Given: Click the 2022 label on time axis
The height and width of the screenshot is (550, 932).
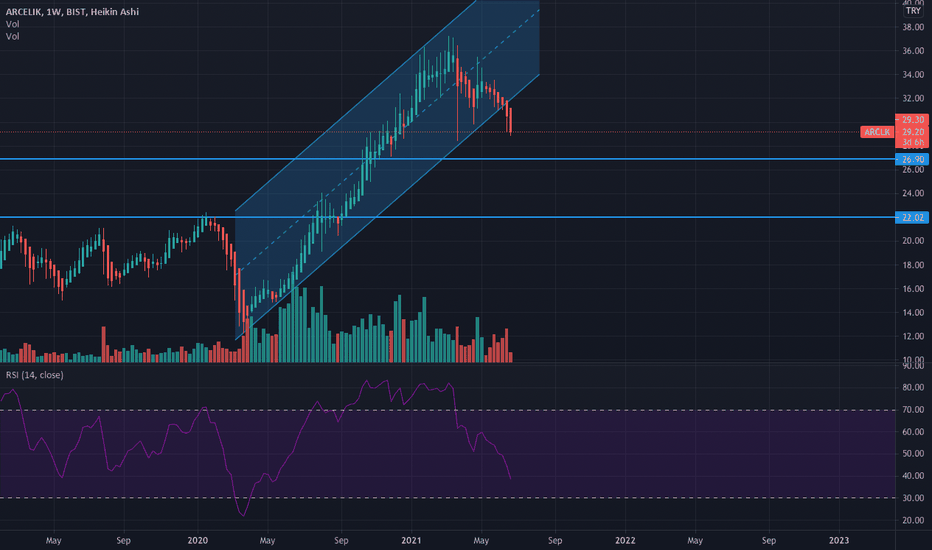Looking at the screenshot, I should [x=625, y=540].
